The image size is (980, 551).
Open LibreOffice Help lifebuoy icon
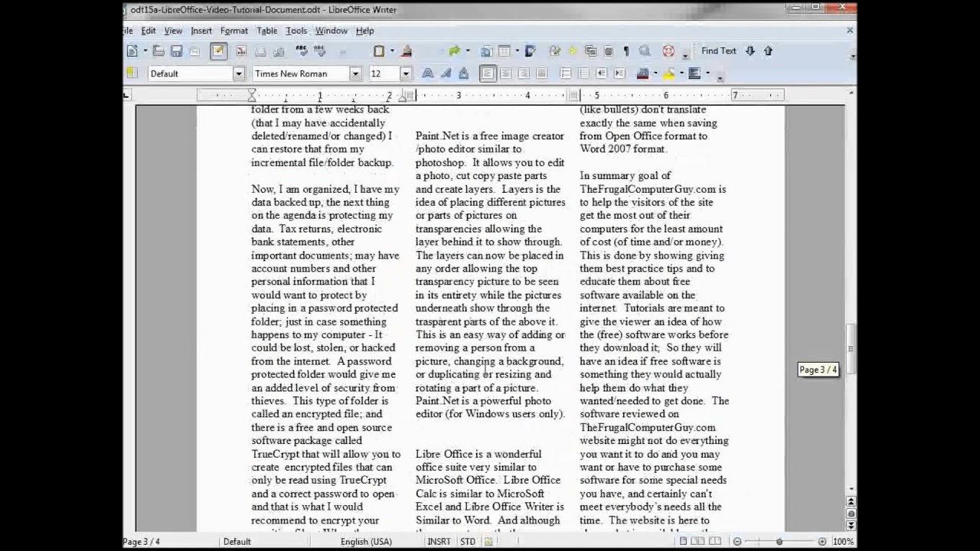click(668, 51)
